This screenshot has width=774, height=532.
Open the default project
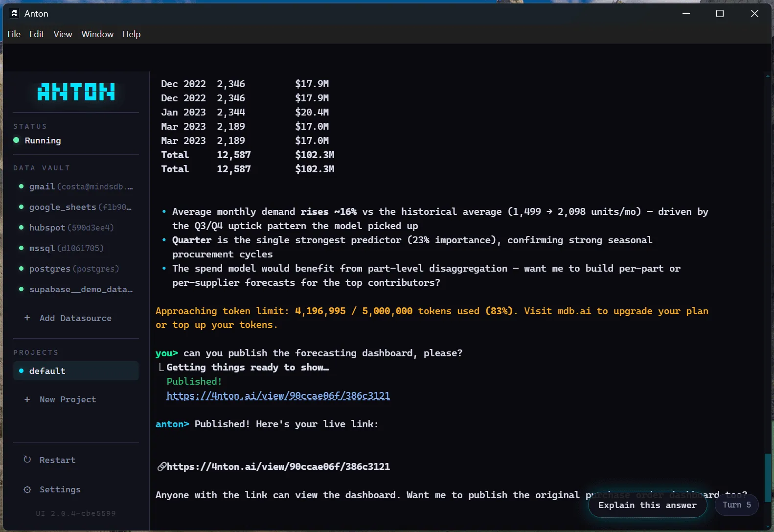(x=76, y=371)
